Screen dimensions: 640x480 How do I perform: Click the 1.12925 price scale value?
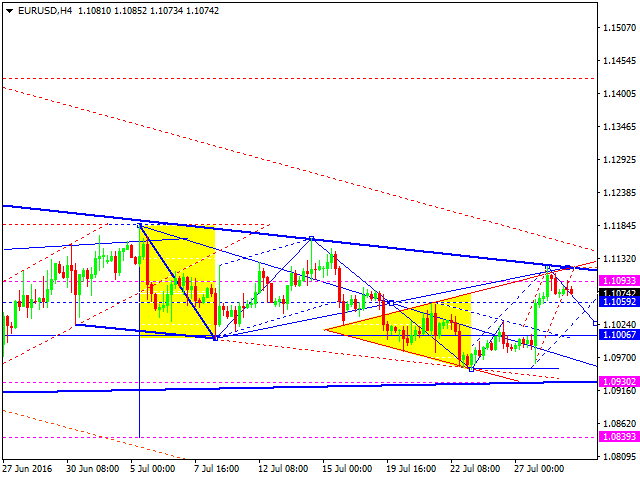coord(620,160)
